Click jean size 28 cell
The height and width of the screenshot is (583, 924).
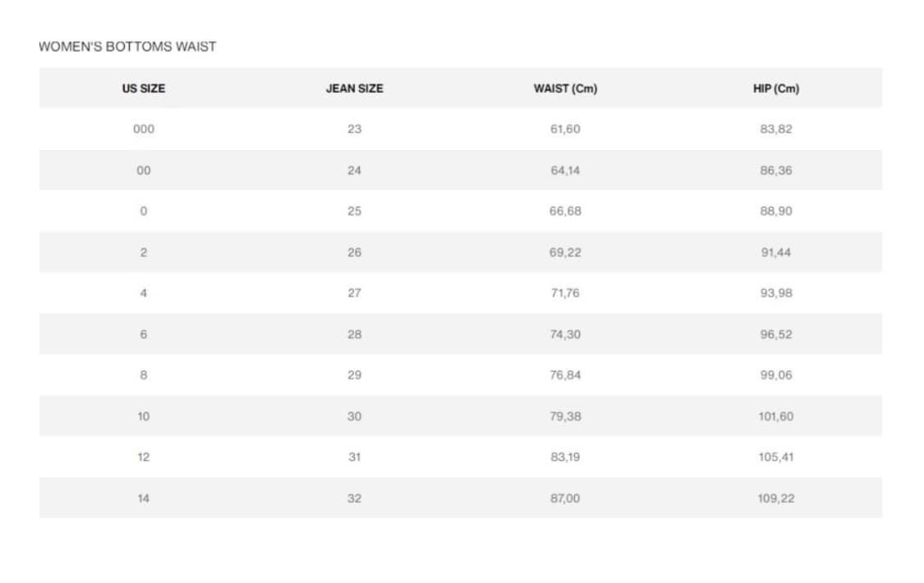354,334
